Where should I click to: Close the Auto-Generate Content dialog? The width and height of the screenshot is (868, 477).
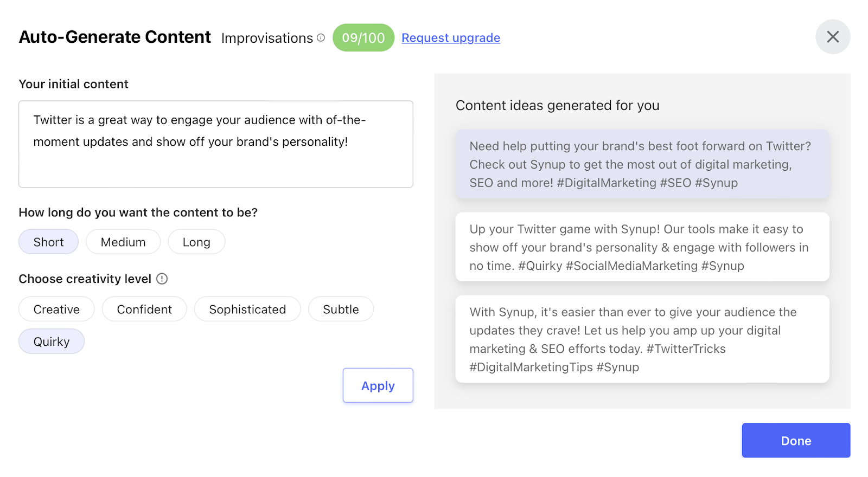coord(832,37)
